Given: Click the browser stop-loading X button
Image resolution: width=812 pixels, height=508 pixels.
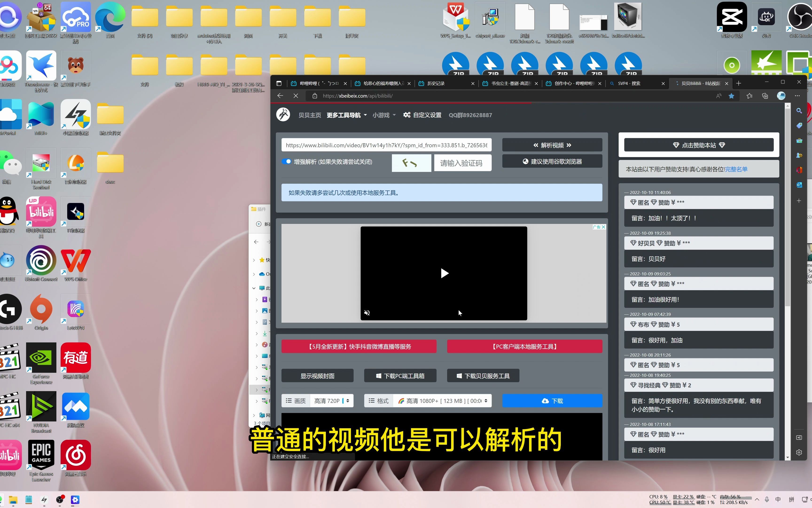Looking at the screenshot, I should click(x=296, y=96).
